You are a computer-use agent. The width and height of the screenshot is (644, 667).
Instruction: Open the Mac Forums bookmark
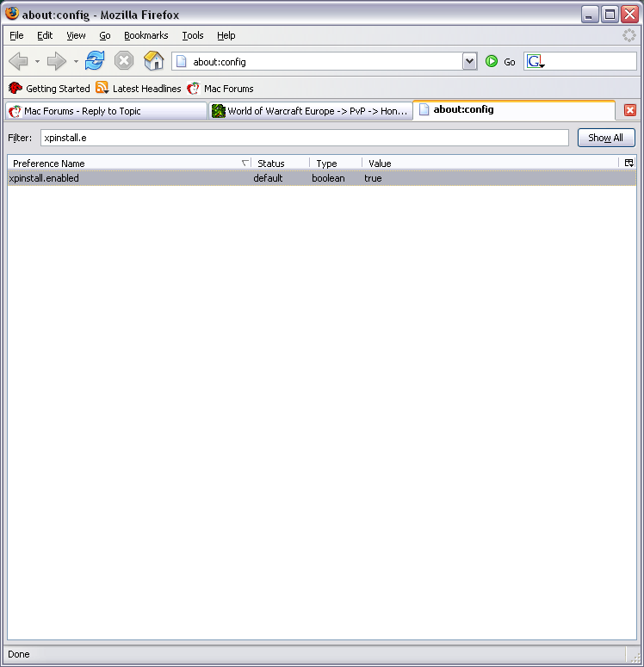click(x=220, y=88)
